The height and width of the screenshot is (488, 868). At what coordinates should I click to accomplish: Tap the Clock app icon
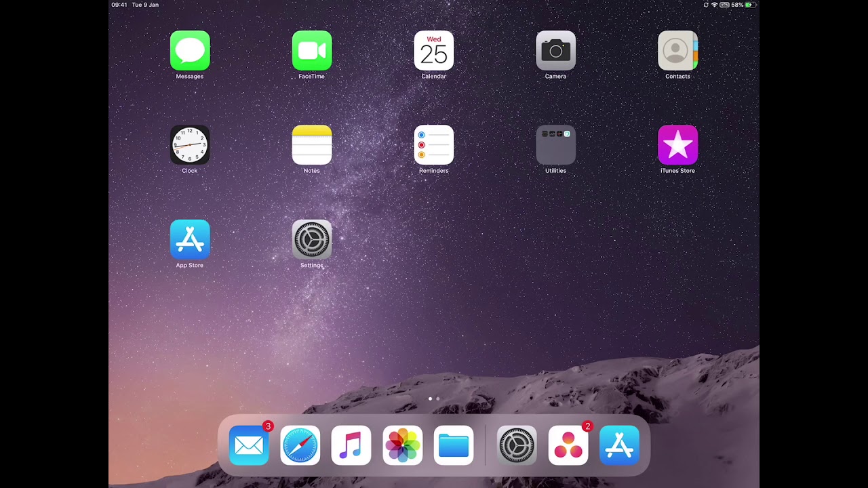(x=190, y=145)
